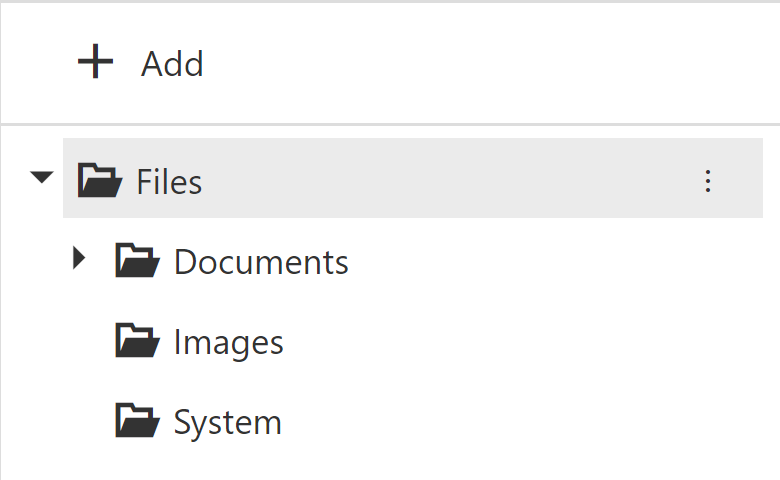Select the Images folder label

[229, 343]
